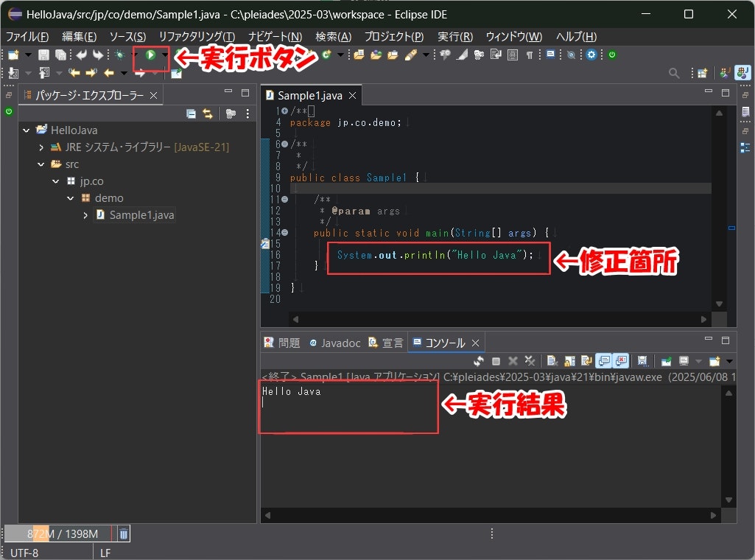
Task: Toggle Scroll Lock in console toolbar
Action: tap(569, 360)
